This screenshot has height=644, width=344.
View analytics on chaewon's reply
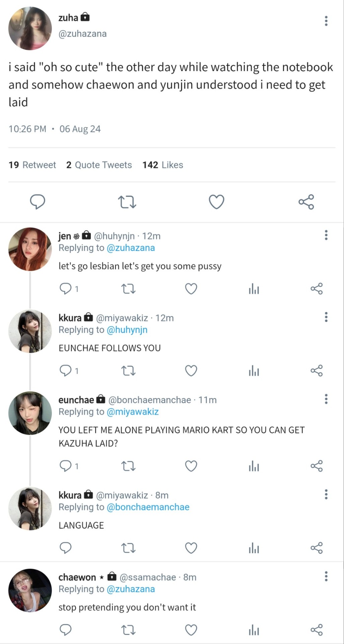(x=254, y=630)
